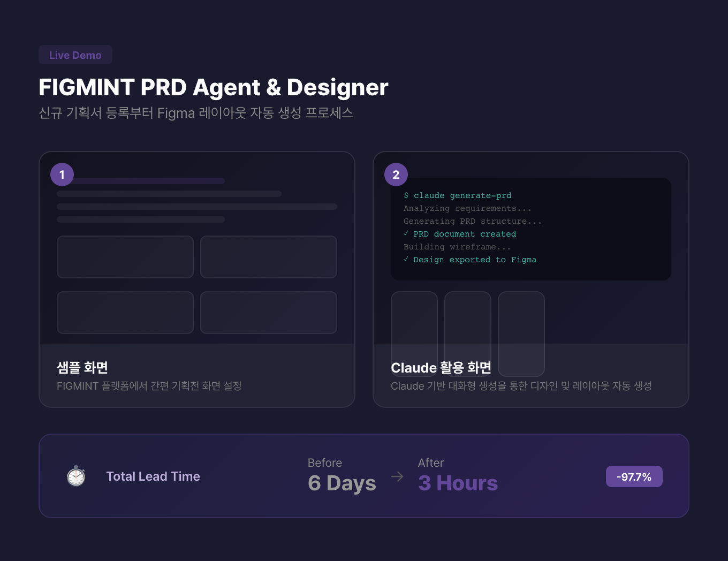Click the "6 Days" Before value
Screen dimensions: 728x561
point(342,483)
